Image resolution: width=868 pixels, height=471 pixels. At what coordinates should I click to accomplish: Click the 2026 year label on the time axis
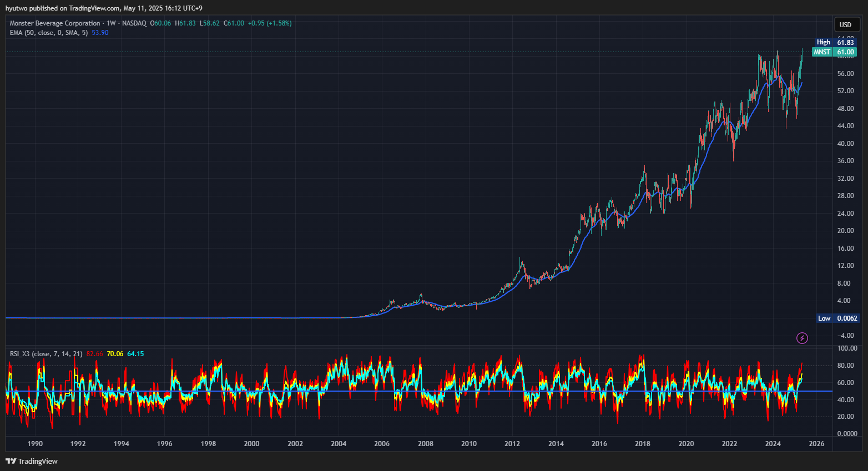coord(816,444)
